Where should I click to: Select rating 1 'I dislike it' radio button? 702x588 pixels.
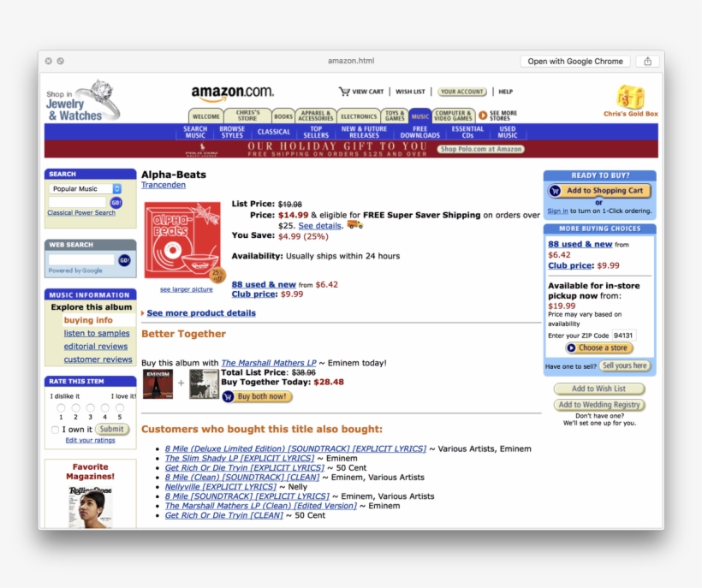pyautogui.click(x=61, y=408)
